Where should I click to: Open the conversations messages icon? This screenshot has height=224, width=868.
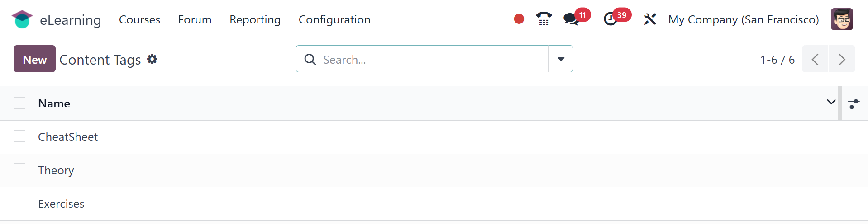click(x=571, y=19)
